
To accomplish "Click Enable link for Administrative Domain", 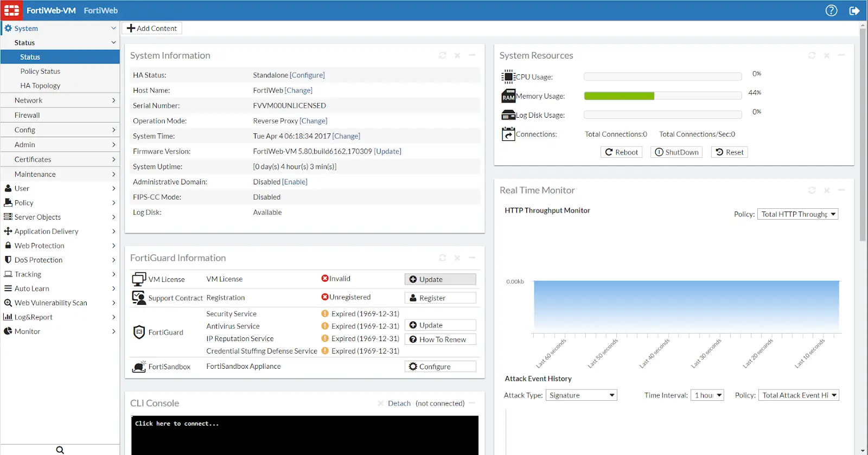I will (295, 182).
